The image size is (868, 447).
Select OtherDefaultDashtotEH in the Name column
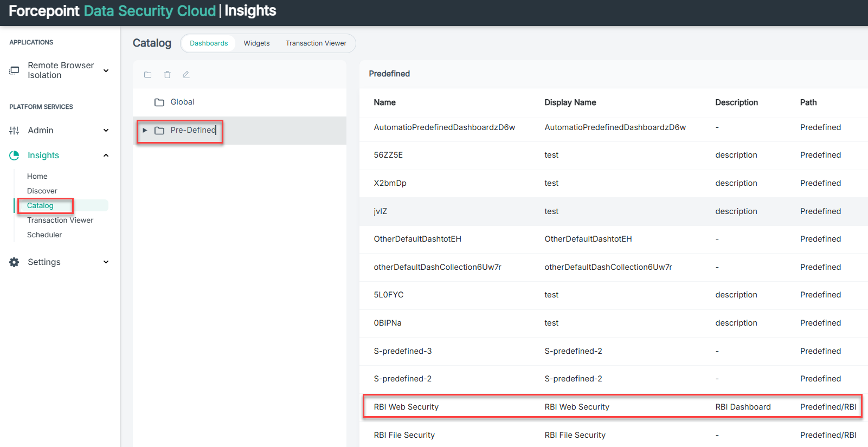coord(417,239)
